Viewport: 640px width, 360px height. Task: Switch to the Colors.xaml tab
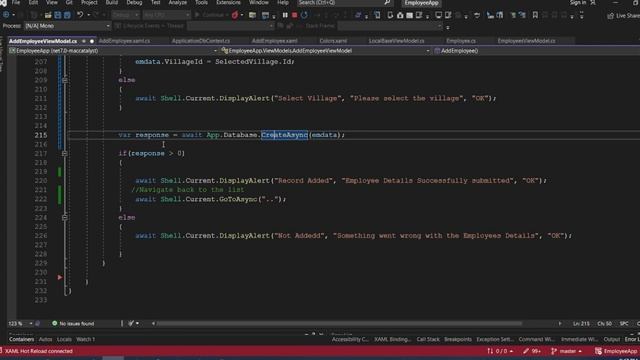click(333, 41)
